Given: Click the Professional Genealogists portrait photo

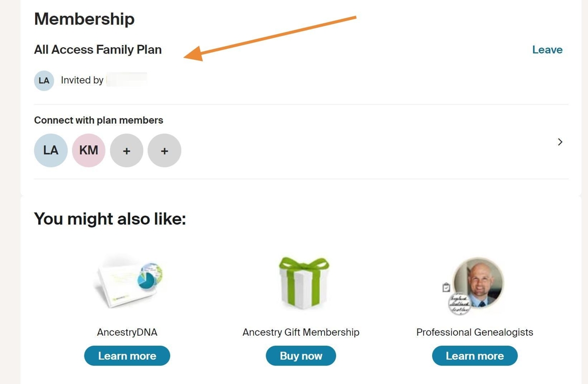Looking at the screenshot, I should [x=478, y=282].
